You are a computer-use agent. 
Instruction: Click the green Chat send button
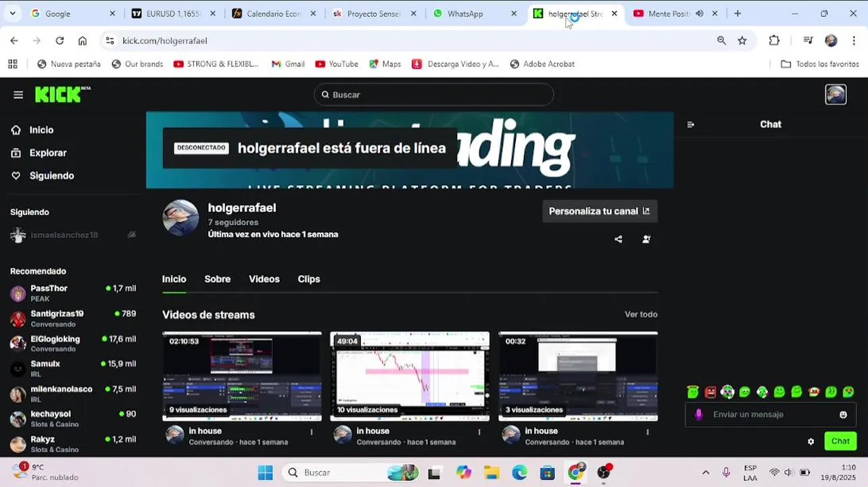click(x=840, y=441)
